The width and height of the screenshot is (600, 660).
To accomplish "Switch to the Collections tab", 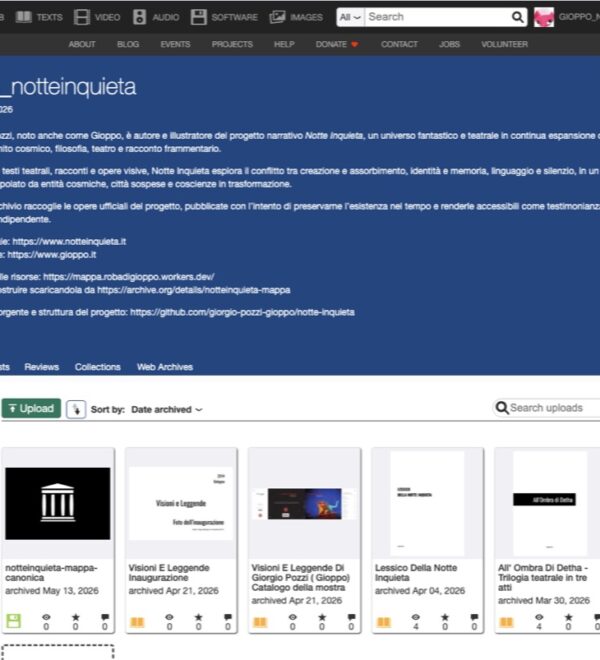I will pos(98,367).
